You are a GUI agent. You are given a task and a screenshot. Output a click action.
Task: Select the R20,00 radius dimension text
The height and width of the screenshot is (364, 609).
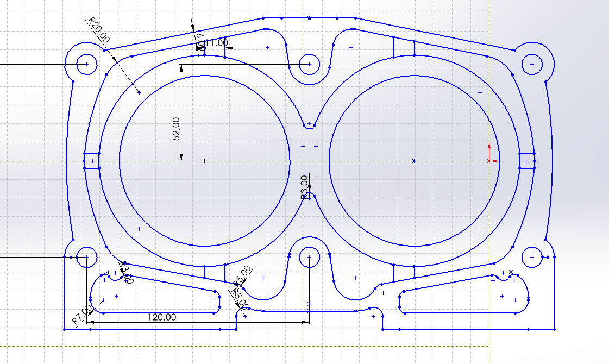(99, 30)
